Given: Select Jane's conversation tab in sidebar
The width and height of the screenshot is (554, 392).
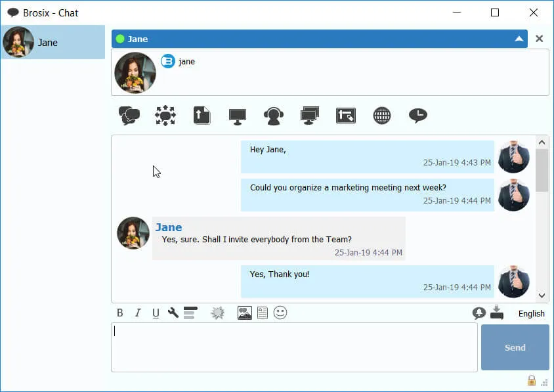Looking at the screenshot, I should tap(53, 42).
